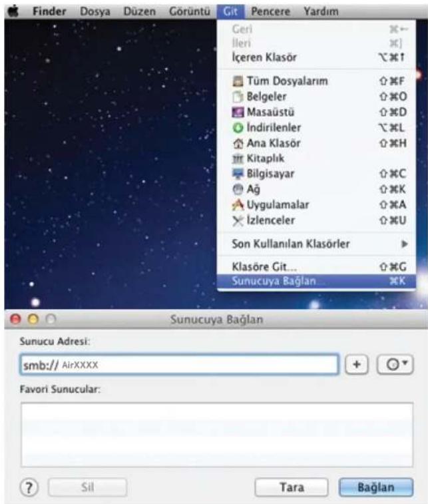428x504 pixels.
Task: Click the Kitaplık library icon
Action: point(238,158)
